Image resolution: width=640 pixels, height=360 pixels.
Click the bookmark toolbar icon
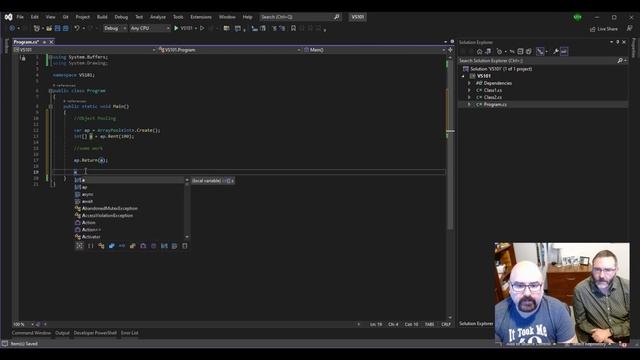(293, 28)
